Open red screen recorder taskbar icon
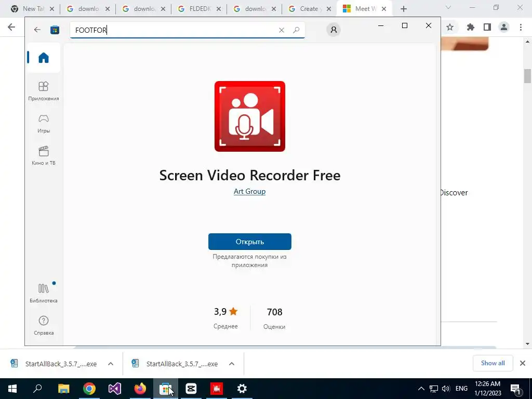Image resolution: width=532 pixels, height=399 pixels. (217, 389)
